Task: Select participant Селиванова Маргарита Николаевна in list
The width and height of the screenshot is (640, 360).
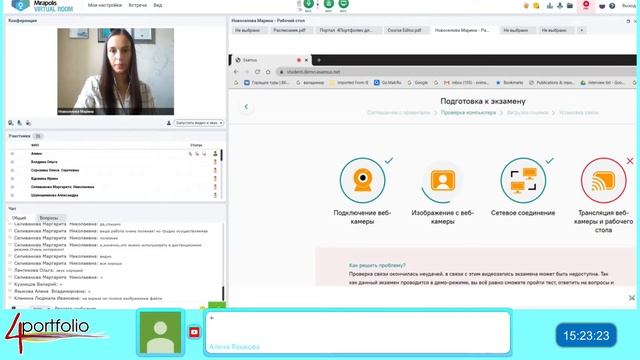Action: pyautogui.click(x=62, y=187)
